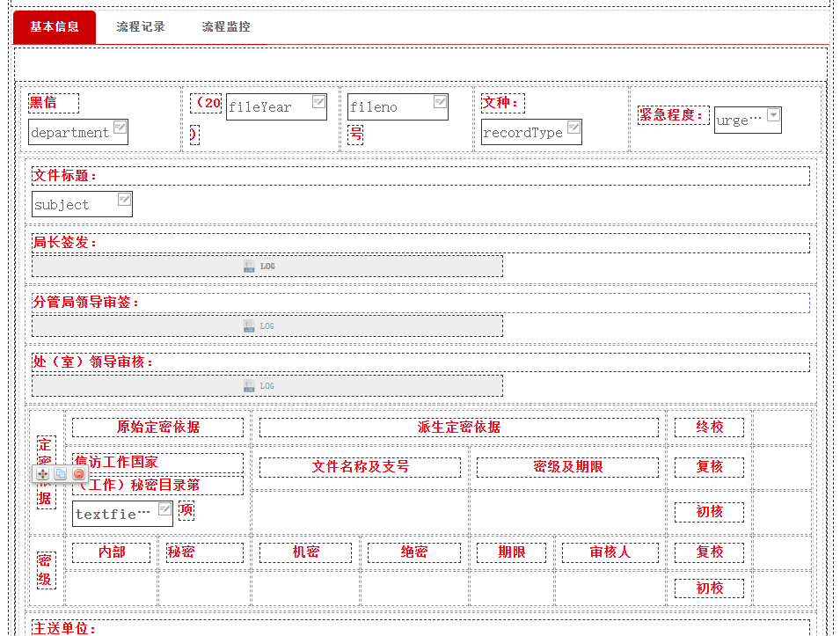Select the 紧急程度： label
Viewport: 840px width, 636px height.
(674, 115)
